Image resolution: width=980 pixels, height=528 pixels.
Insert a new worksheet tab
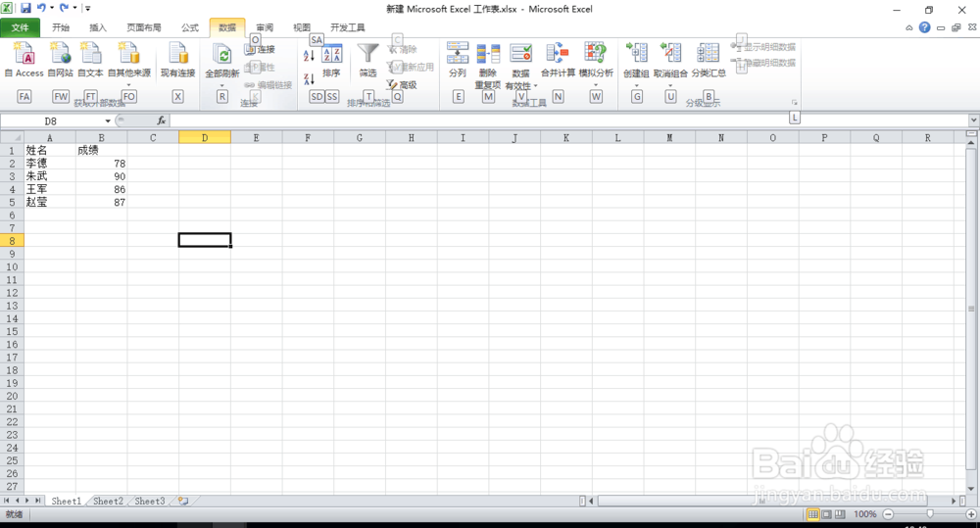tap(183, 502)
